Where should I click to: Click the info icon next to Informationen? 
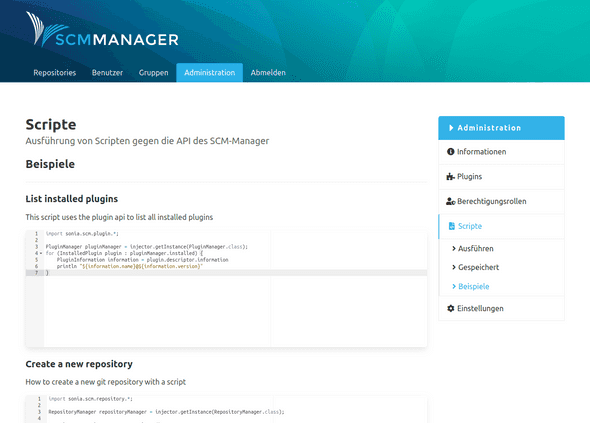[450, 152]
